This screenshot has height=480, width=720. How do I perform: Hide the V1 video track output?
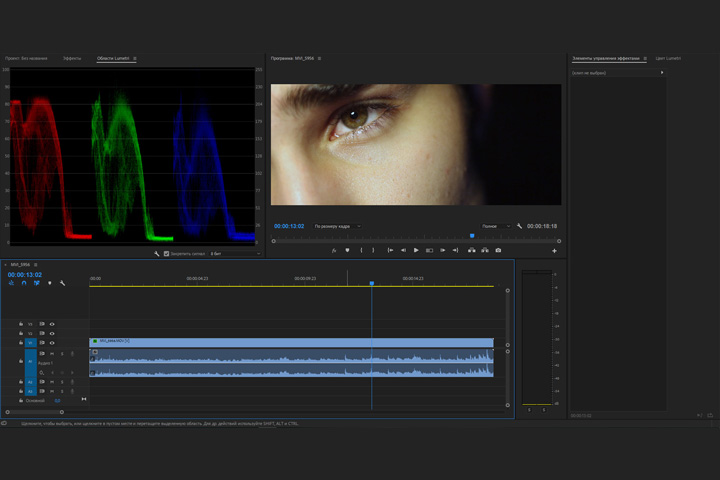coord(52,343)
